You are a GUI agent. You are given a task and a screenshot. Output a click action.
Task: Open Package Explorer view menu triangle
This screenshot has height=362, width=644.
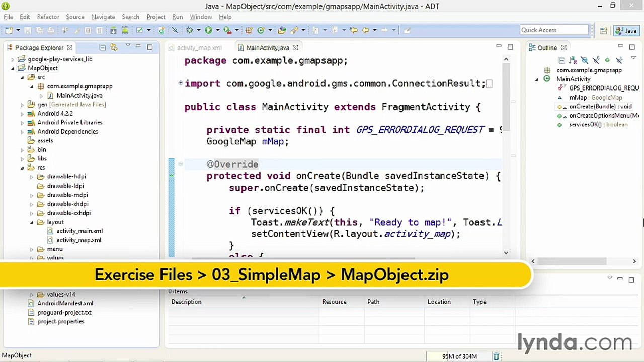pyautogui.click(x=128, y=45)
